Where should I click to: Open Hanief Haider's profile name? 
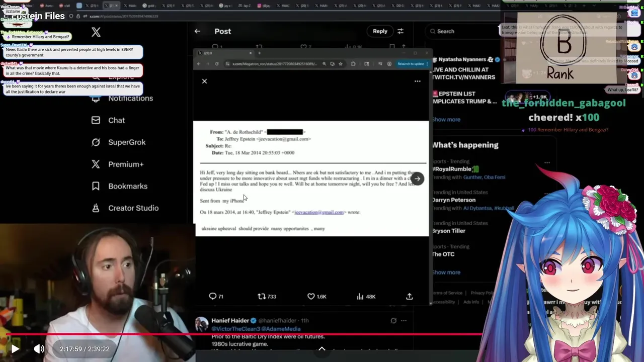point(230,320)
